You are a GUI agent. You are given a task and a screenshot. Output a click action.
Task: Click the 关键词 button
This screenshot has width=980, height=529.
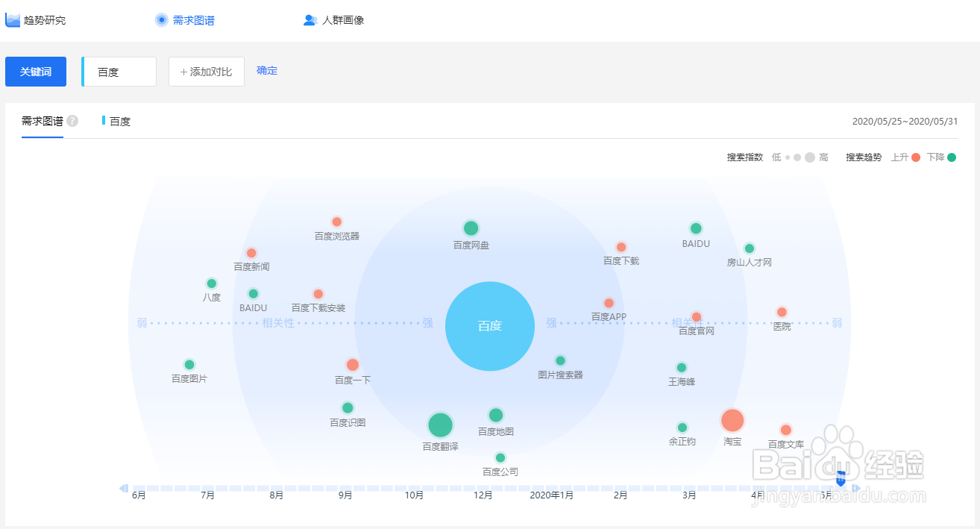(36, 72)
